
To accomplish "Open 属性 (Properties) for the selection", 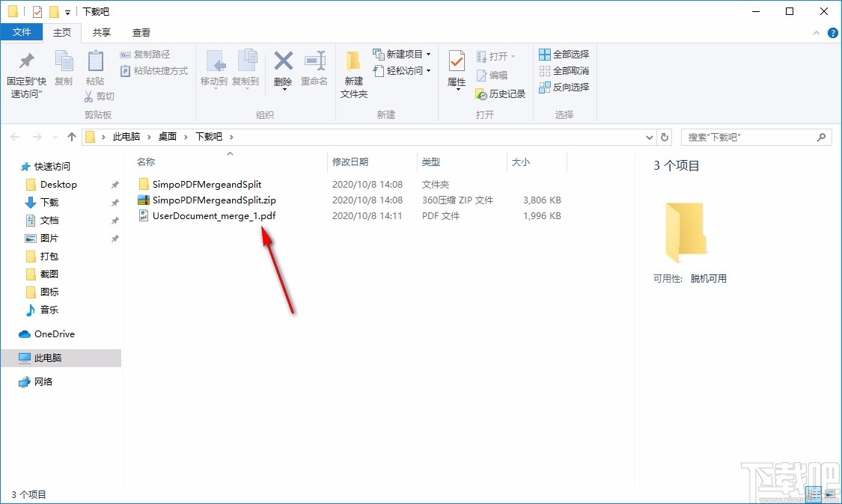I will (456, 67).
